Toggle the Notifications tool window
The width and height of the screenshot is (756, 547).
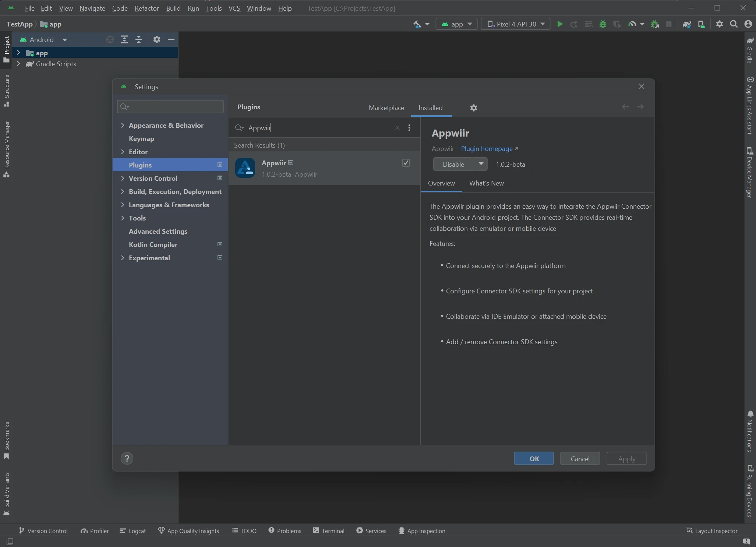coord(750,431)
